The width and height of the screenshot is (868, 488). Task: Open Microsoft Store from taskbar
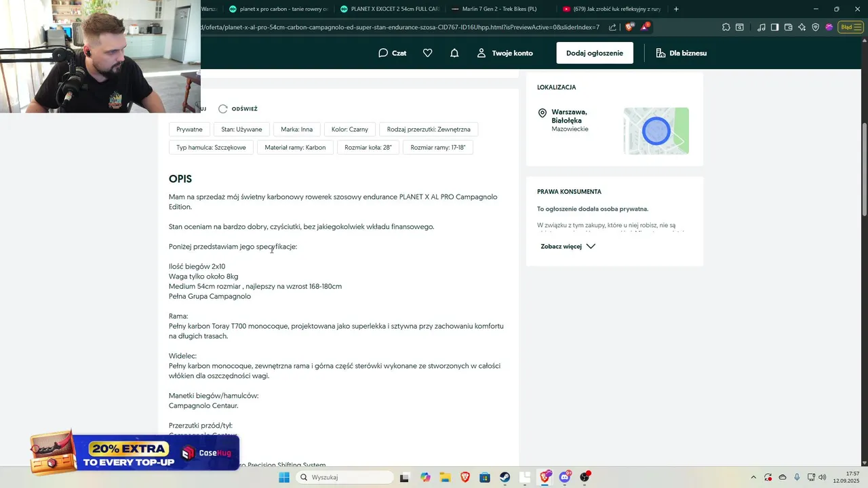[485, 477]
